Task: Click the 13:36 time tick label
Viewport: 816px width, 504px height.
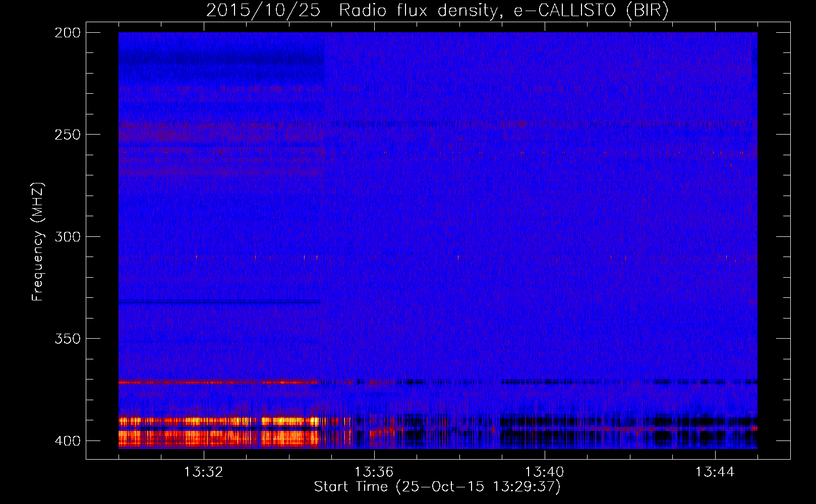Action: click(374, 472)
